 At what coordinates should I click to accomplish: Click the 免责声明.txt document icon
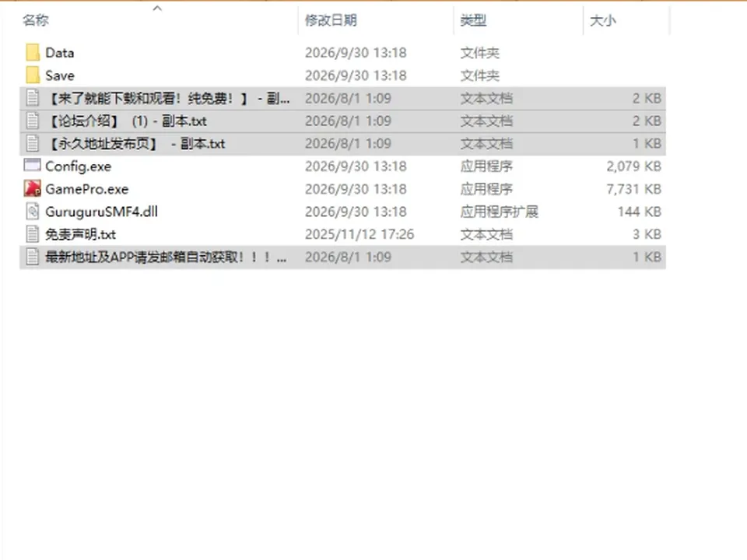33,234
